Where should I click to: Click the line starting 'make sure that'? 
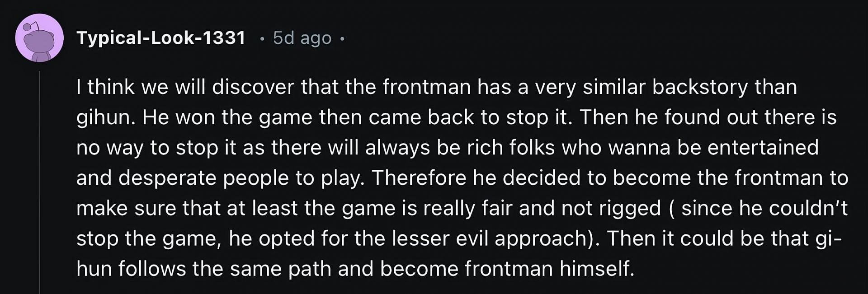tap(462, 208)
